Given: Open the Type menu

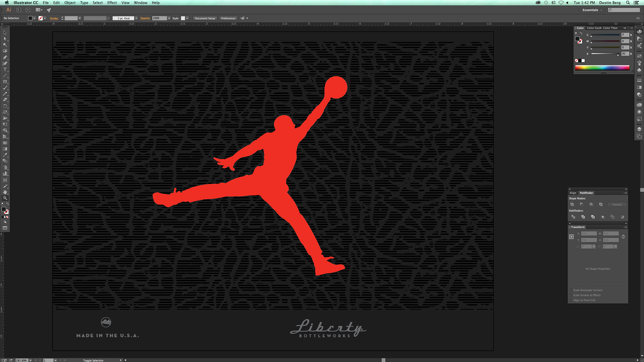Looking at the screenshot, I should pos(84,3).
